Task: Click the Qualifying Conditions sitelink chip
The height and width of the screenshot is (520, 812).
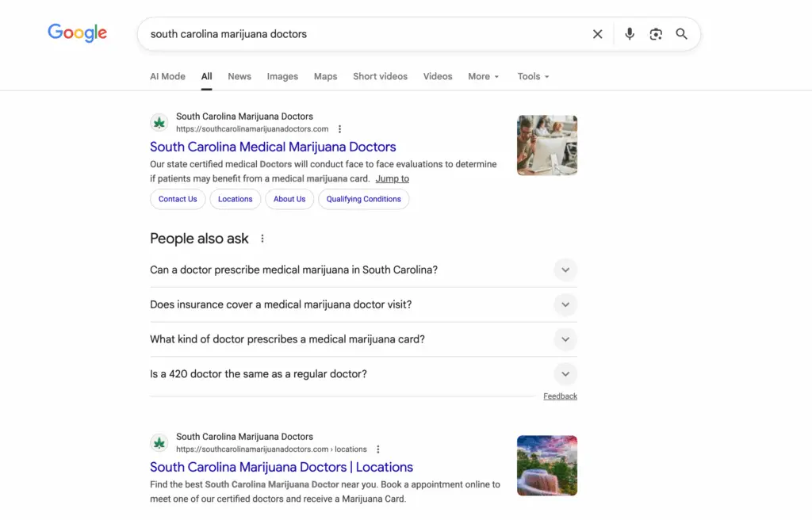Action: click(363, 199)
